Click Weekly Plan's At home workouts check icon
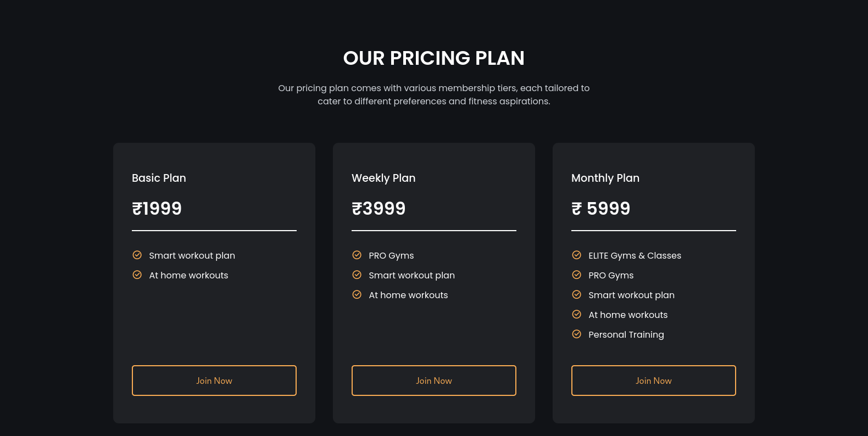Image resolution: width=868 pixels, height=436 pixels. click(x=357, y=294)
